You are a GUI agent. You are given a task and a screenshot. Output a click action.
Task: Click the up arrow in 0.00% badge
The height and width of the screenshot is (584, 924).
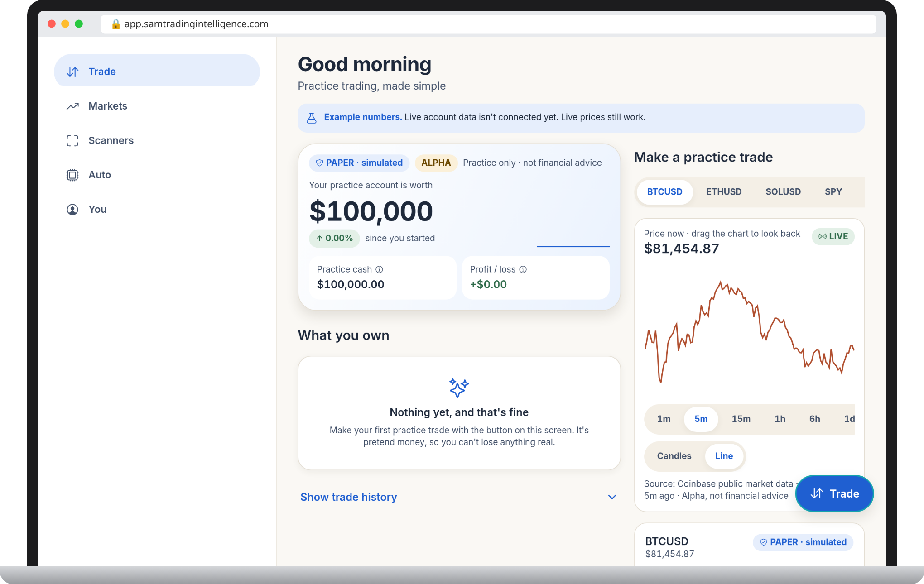point(319,238)
